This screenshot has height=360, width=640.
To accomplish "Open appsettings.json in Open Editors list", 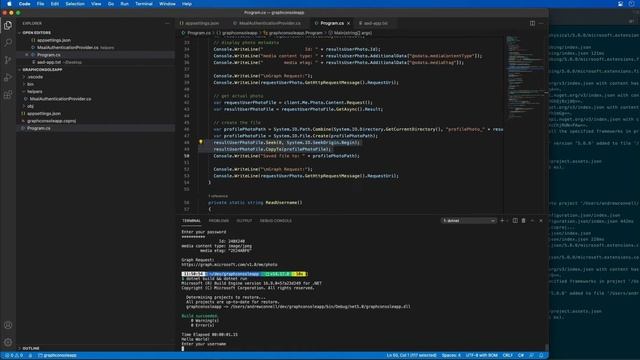I will coord(54,40).
